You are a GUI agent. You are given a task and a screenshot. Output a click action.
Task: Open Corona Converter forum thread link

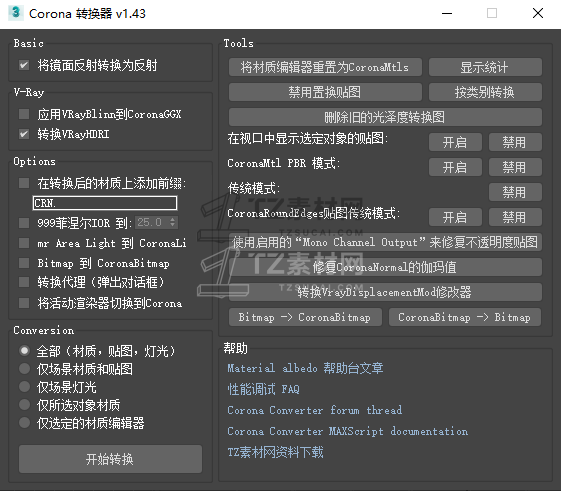(x=314, y=410)
